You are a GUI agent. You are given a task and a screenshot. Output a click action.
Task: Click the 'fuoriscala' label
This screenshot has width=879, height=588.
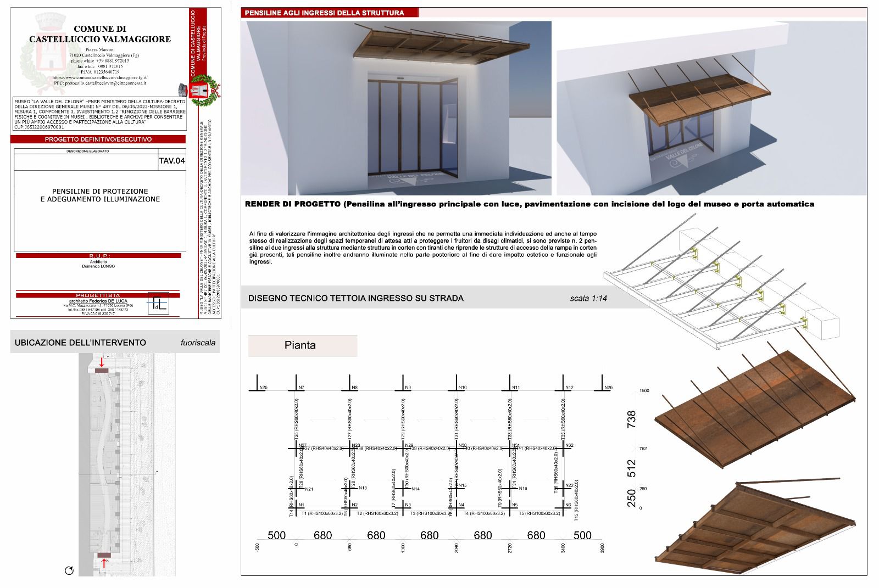[198, 343]
